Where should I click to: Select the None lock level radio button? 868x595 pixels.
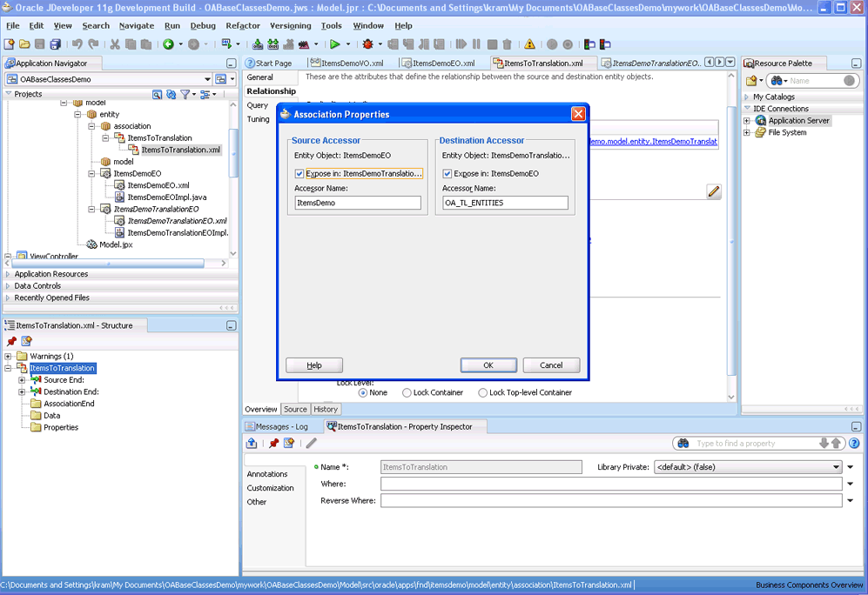(x=363, y=392)
